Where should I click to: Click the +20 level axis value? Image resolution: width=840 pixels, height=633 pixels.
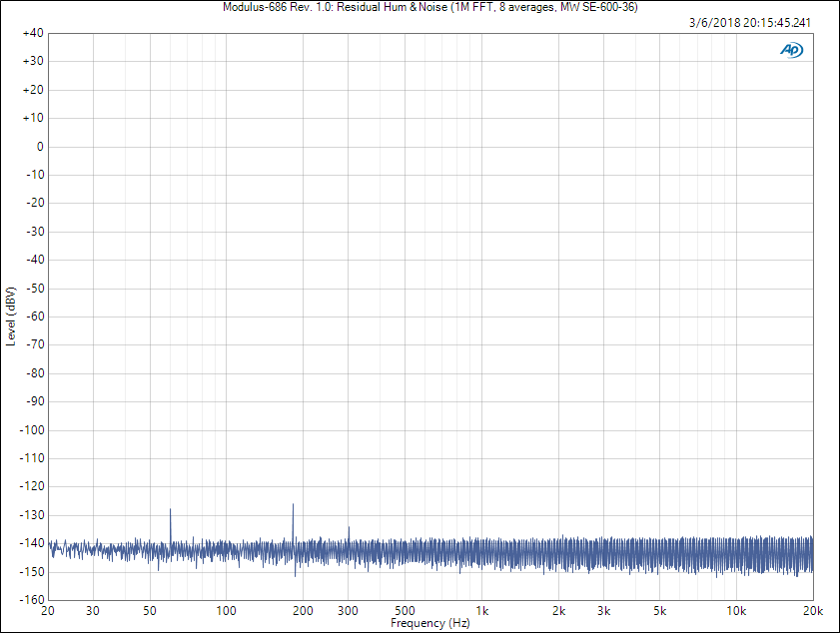tap(33, 90)
